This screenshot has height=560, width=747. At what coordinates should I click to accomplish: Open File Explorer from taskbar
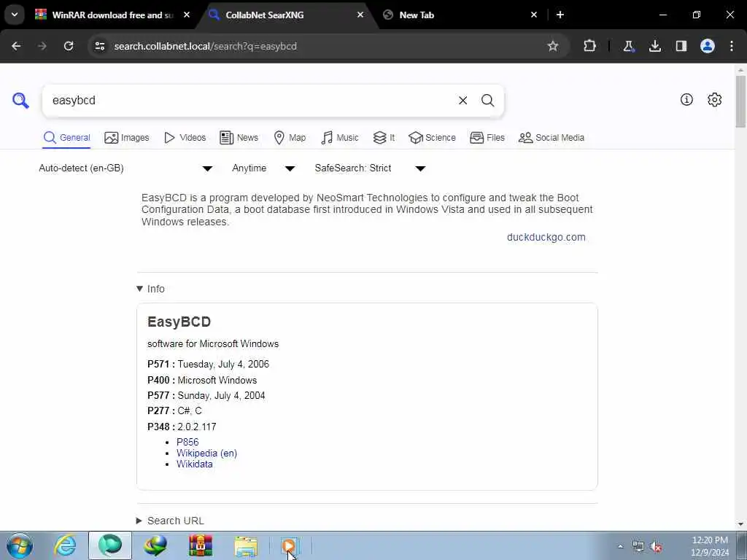click(x=246, y=545)
